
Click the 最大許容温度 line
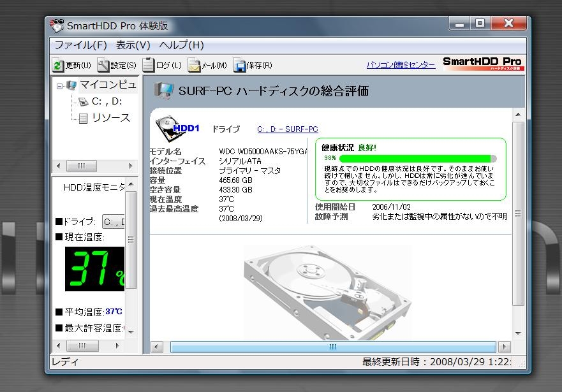pyautogui.click(x=90, y=328)
